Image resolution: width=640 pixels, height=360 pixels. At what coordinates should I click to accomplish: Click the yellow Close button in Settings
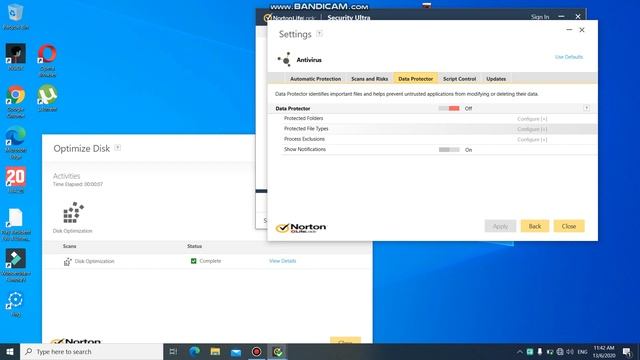click(x=569, y=226)
